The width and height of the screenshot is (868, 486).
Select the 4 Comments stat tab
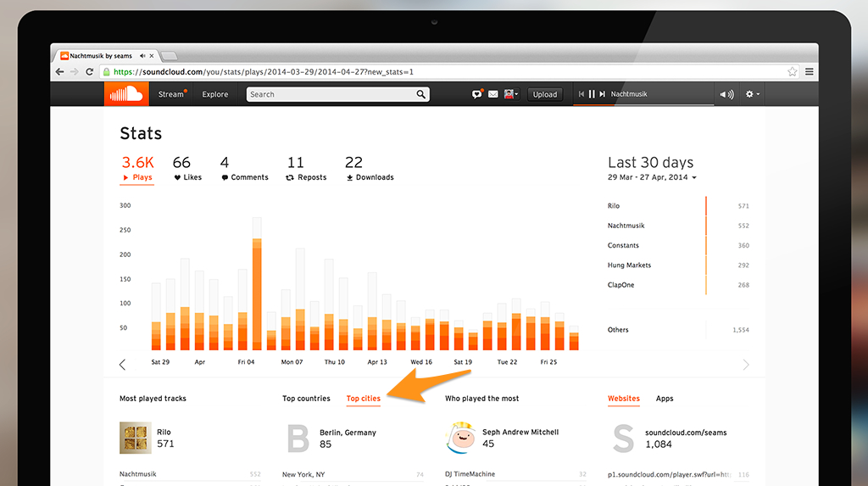pos(244,169)
